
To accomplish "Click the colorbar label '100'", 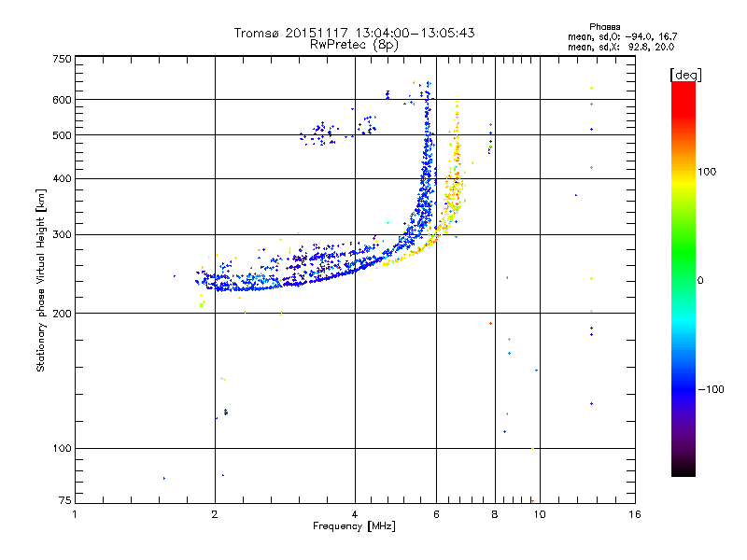I will click(x=707, y=172).
